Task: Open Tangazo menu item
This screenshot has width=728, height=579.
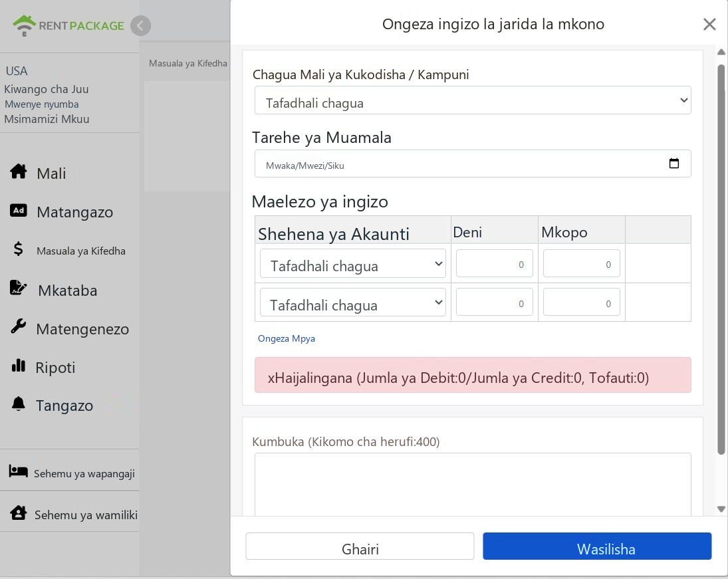Action: click(x=64, y=405)
